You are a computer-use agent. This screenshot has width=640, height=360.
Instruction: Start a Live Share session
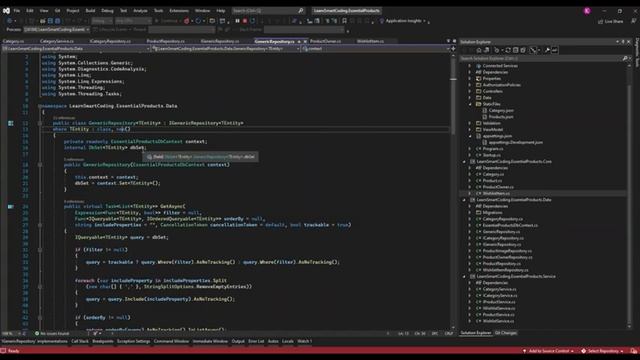pos(611,21)
